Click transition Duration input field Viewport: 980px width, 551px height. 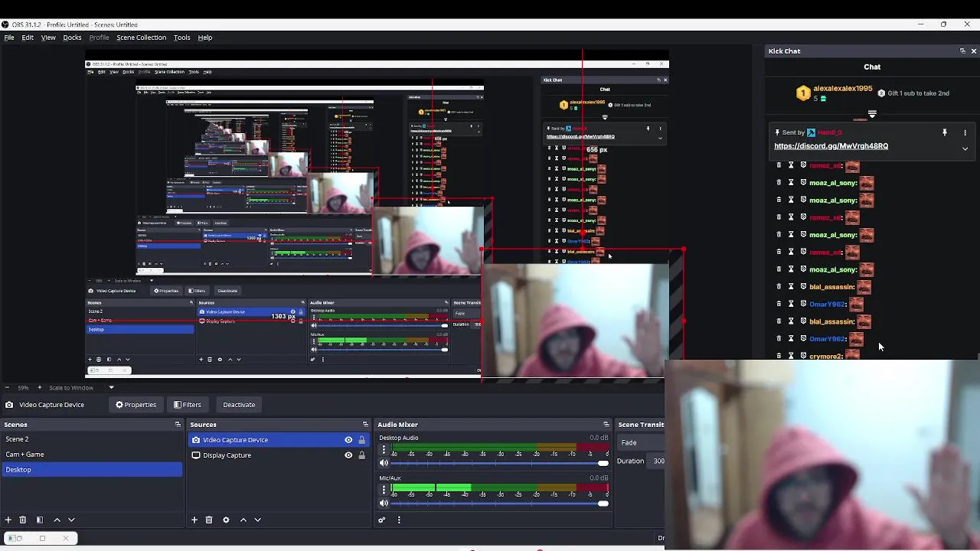point(658,461)
